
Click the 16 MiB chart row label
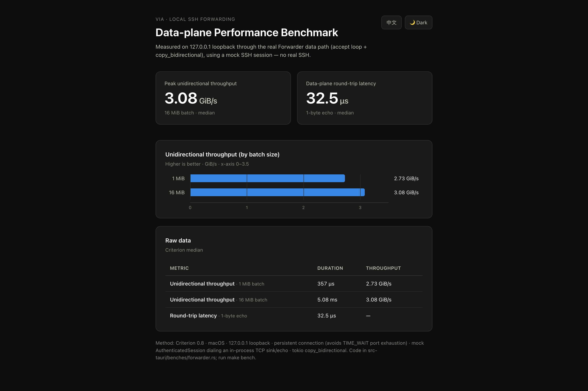[x=177, y=192]
